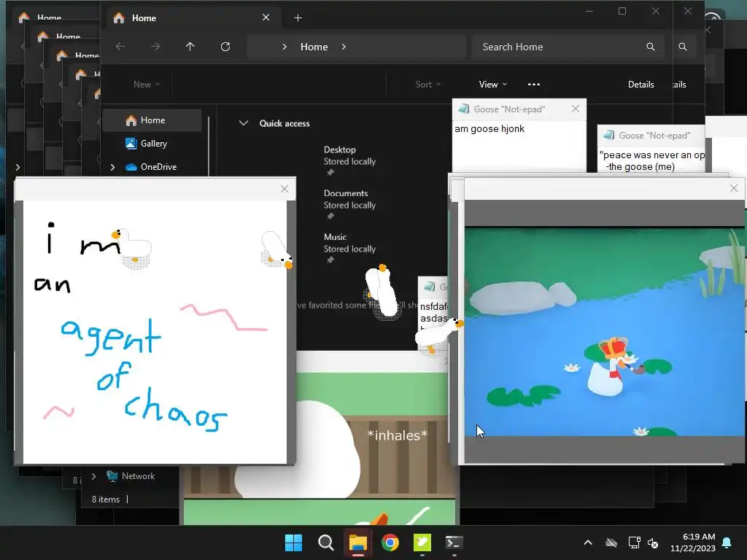The width and height of the screenshot is (747, 560).
Task: Click the green goose app taskbar icon
Action: click(422, 542)
